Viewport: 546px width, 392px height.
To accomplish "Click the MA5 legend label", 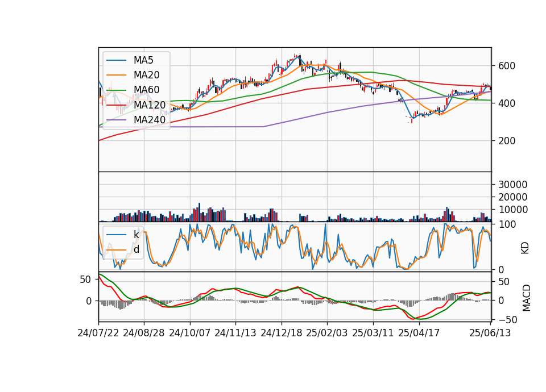I will 143,60.
